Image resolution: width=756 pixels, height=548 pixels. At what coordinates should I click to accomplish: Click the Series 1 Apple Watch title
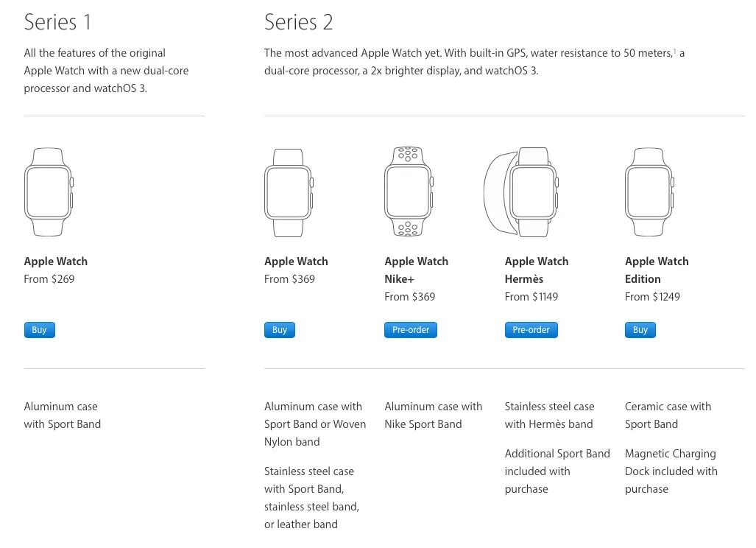coord(56,261)
